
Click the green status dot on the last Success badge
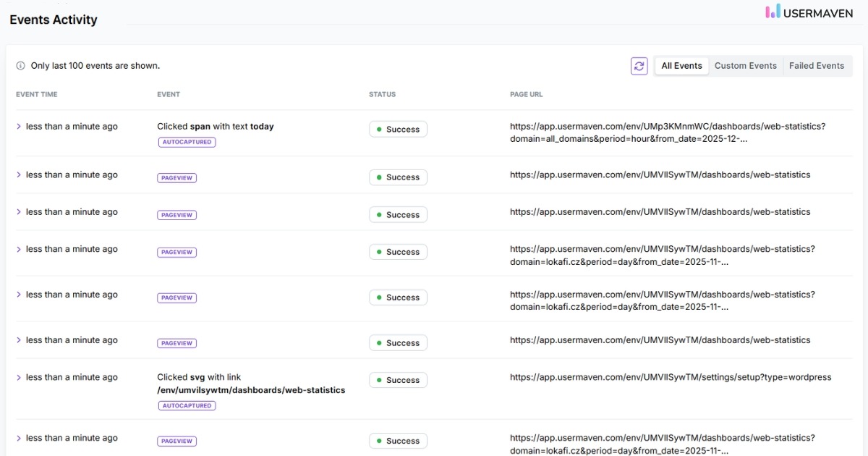[380, 440]
